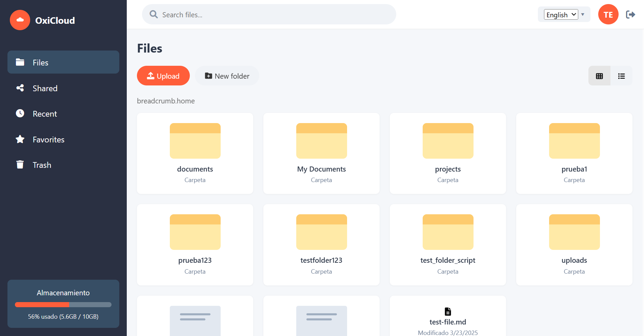
Task: Click the New folder button
Action: pos(227,76)
